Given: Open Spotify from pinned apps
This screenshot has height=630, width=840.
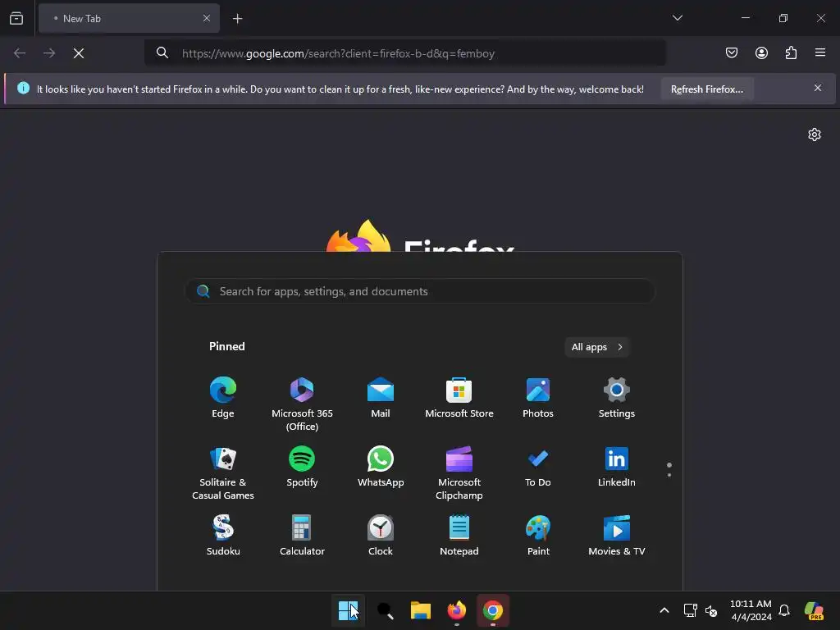Looking at the screenshot, I should tap(302, 467).
